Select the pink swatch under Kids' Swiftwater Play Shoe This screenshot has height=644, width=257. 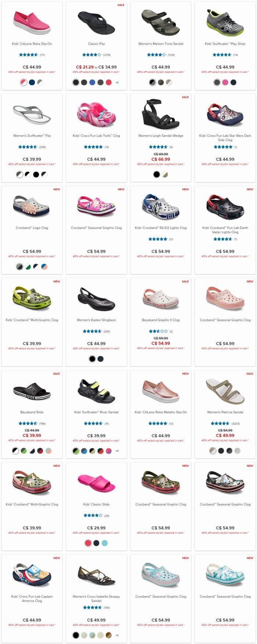coord(225,83)
